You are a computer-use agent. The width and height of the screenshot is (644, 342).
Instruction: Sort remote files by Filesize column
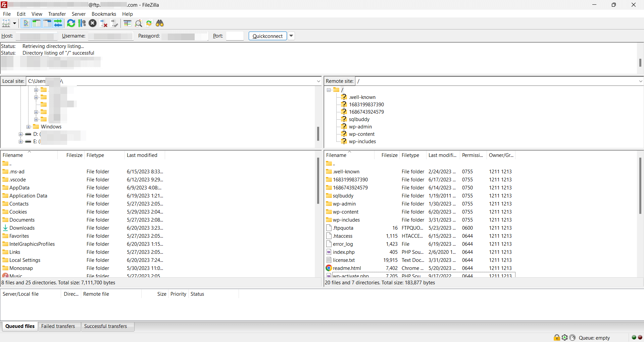point(387,155)
